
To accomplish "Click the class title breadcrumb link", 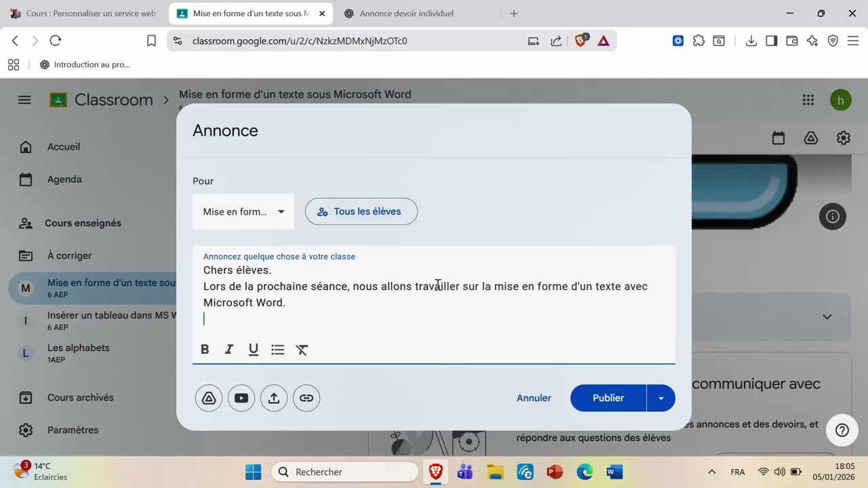I will pos(295,94).
